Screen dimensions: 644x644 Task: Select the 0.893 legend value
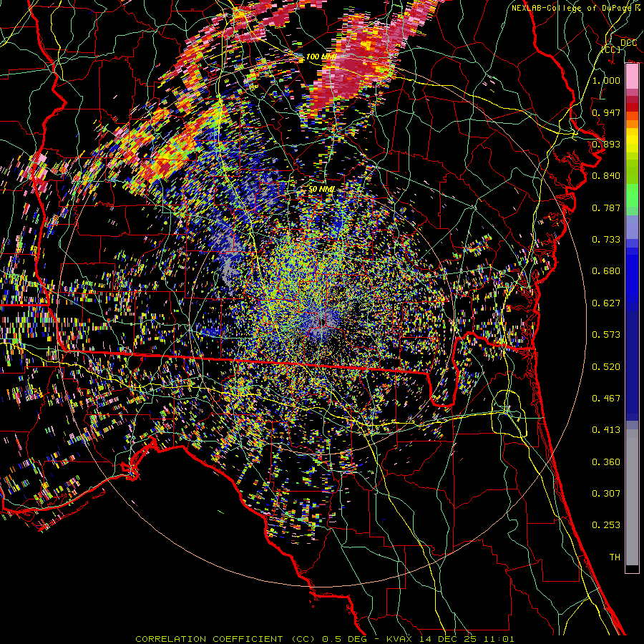click(x=606, y=144)
